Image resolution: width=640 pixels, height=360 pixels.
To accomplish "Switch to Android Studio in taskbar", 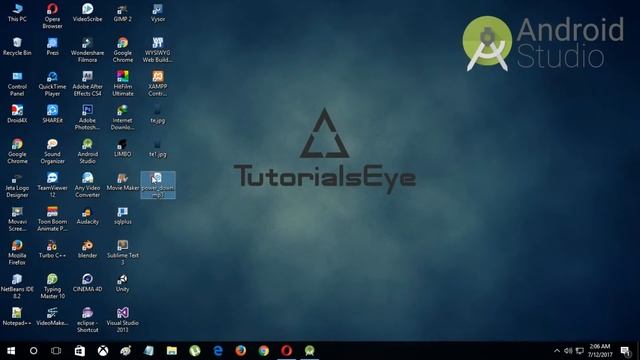I will pyautogui.click(x=309, y=351).
